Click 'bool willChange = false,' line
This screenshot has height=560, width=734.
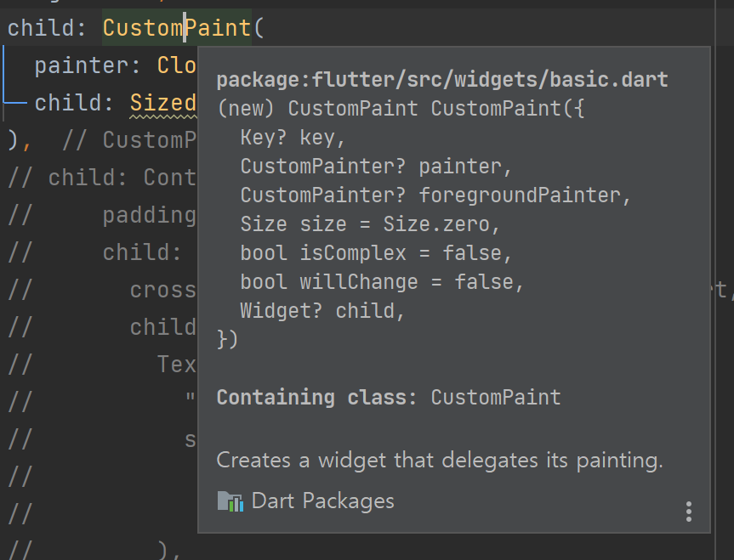point(382,283)
